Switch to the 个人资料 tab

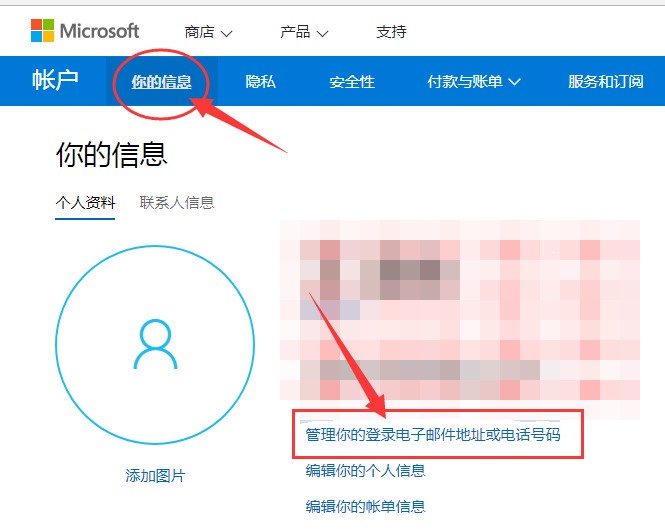tap(85, 203)
